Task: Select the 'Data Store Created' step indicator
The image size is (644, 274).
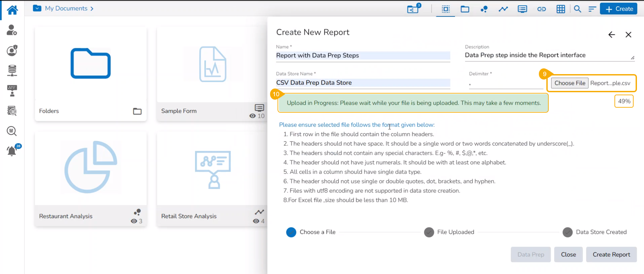Action: (x=567, y=232)
